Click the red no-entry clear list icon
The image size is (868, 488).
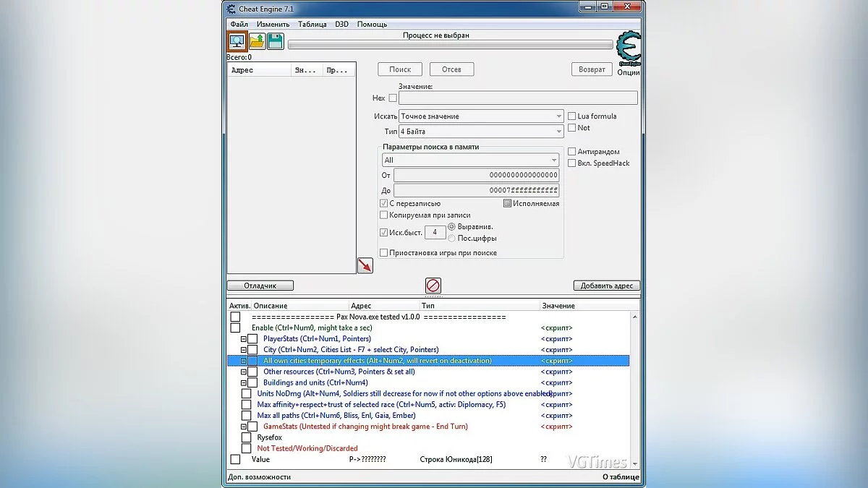433,285
